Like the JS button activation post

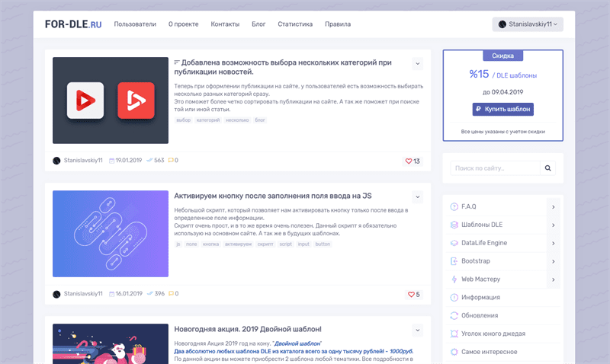[411, 294]
